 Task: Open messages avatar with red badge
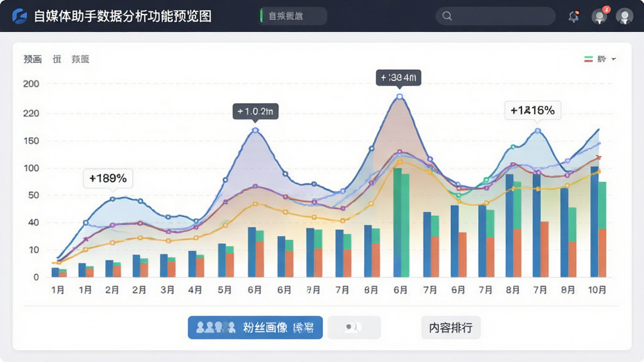[599, 16]
